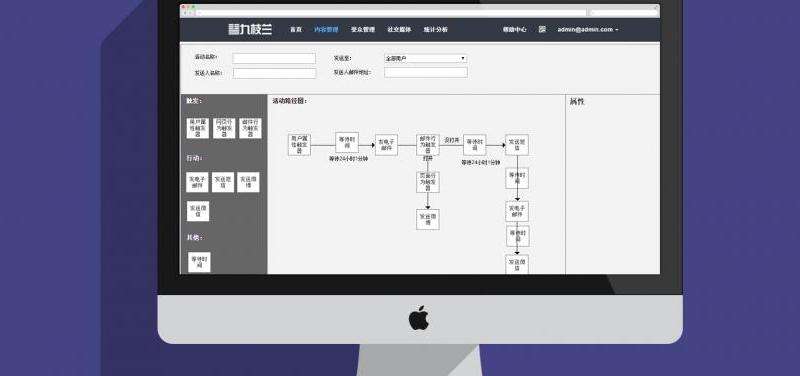
Task: Expand the admin@admin.com account menu
Action: pyautogui.click(x=588, y=30)
